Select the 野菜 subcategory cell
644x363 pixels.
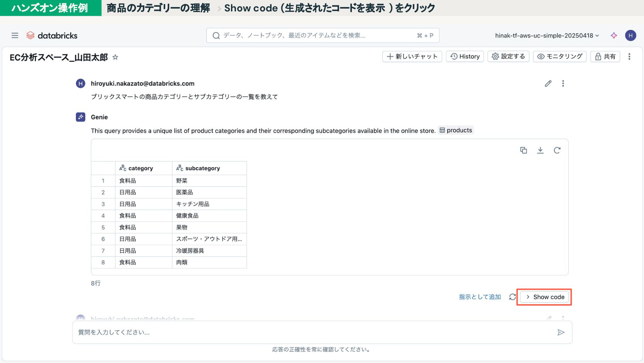(x=210, y=181)
